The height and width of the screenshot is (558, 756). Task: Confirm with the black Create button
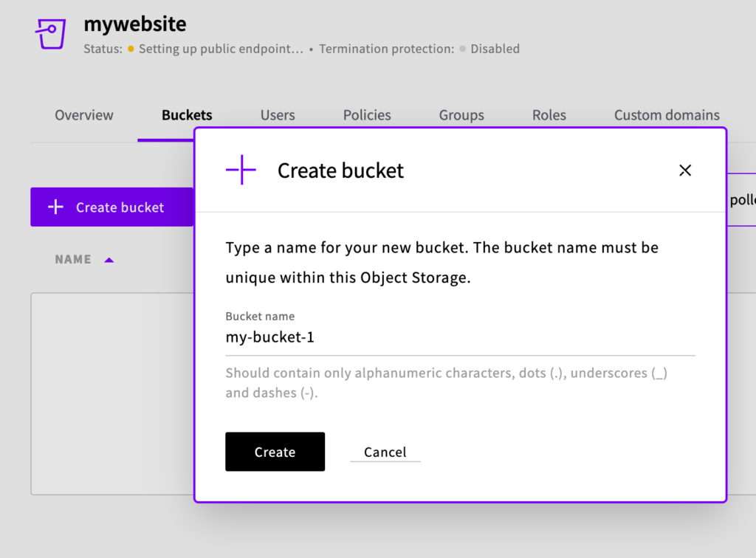pyautogui.click(x=275, y=452)
